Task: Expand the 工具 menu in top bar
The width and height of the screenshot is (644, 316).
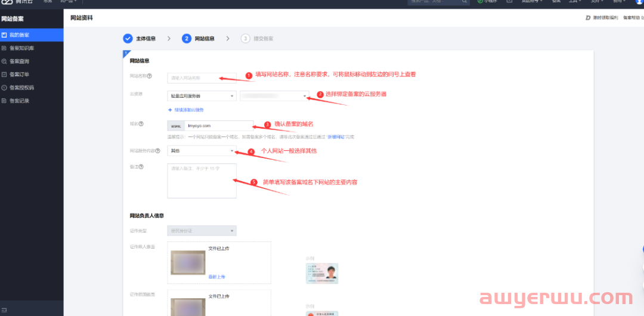Action: coord(574,1)
